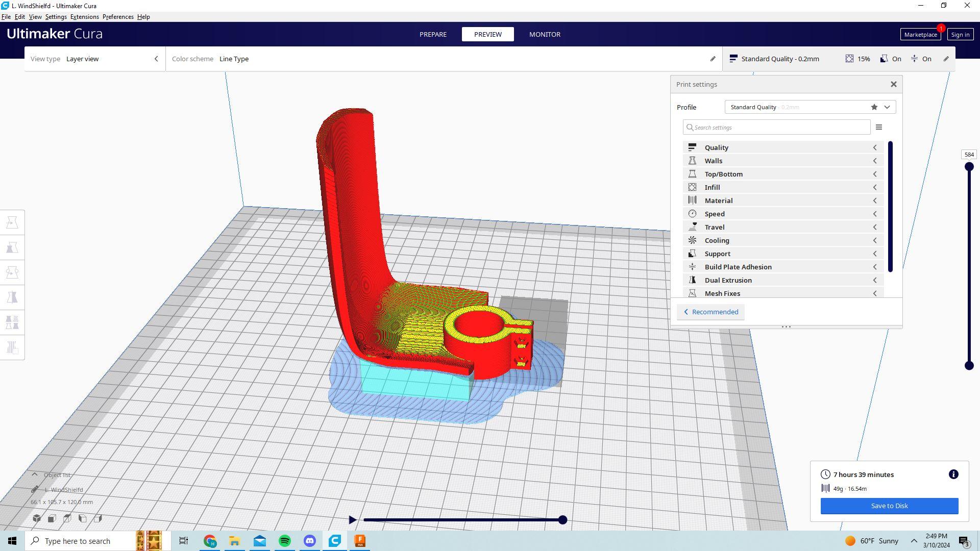Viewport: 980px width, 551px height.
Task: Click the pencil icon in print settings summary
Action: click(946, 59)
